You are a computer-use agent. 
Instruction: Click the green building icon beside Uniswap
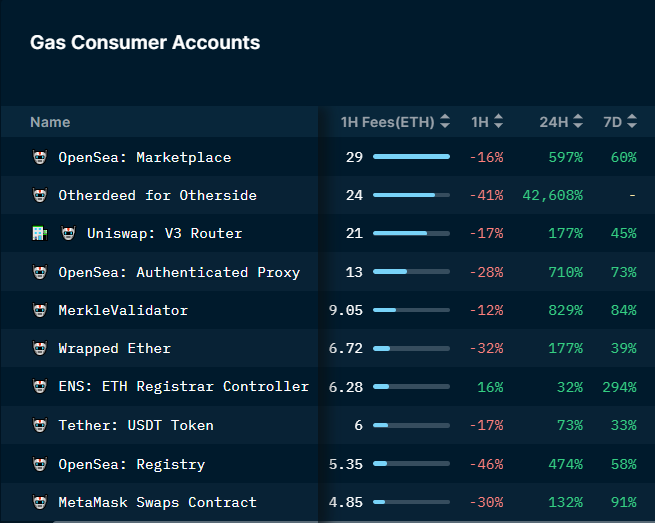[40, 233]
